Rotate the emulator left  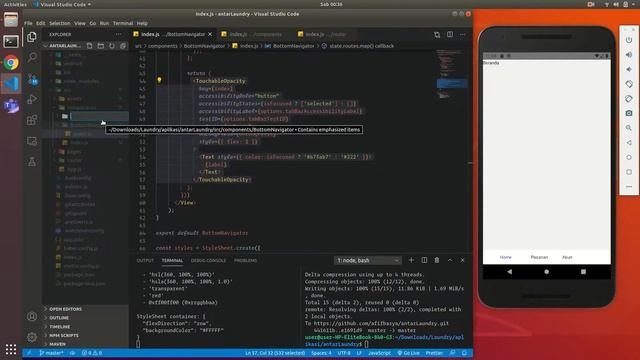click(629, 84)
